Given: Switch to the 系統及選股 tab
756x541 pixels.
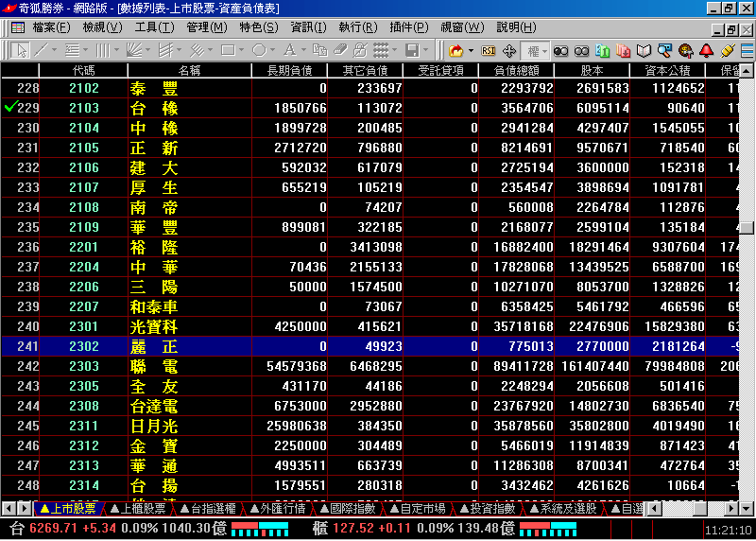Looking at the screenshot, I should 562,508.
